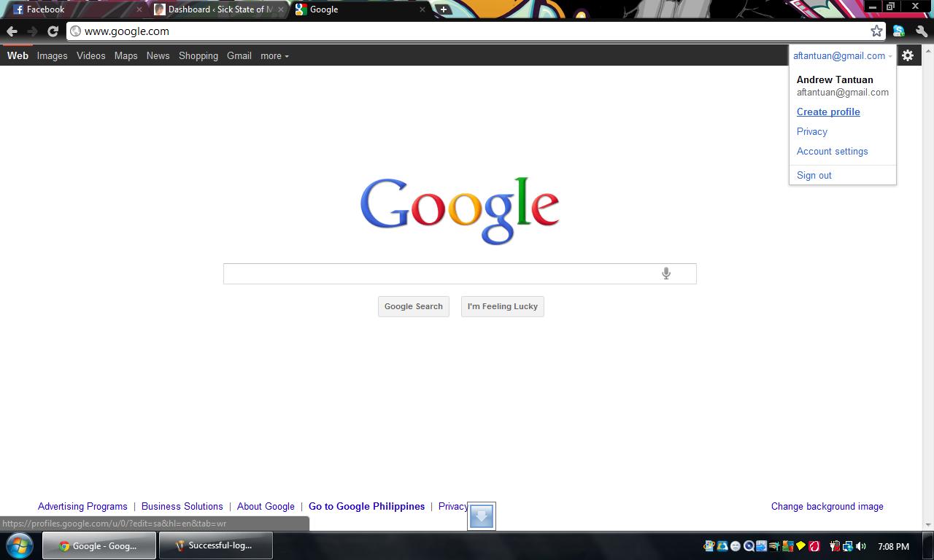This screenshot has width=934, height=560.
Task: Open the Google options gear icon
Action: (908, 55)
